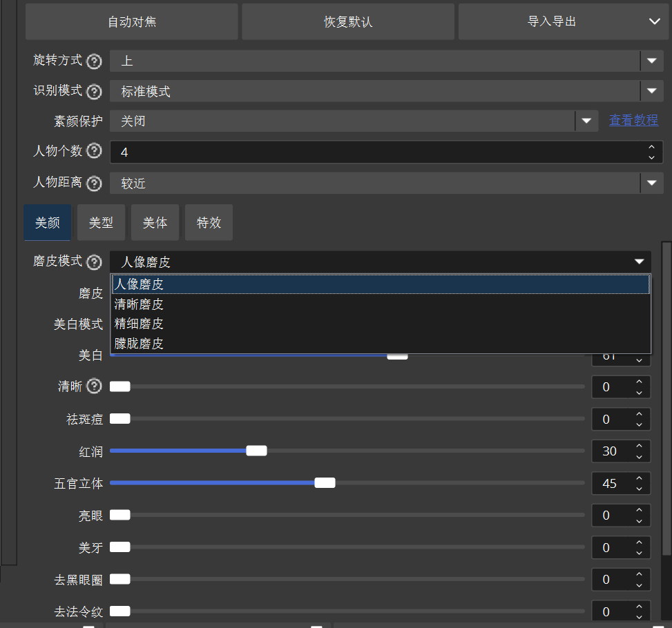This screenshot has height=628, width=672.
Task: Expand the 识别模式 标准模式 dropdown
Action: 651,91
